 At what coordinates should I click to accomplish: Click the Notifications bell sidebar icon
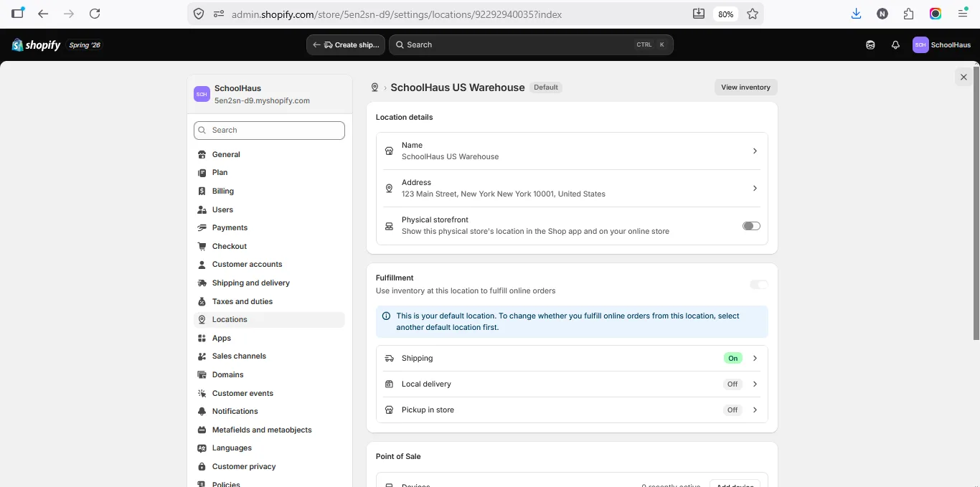coord(202,412)
